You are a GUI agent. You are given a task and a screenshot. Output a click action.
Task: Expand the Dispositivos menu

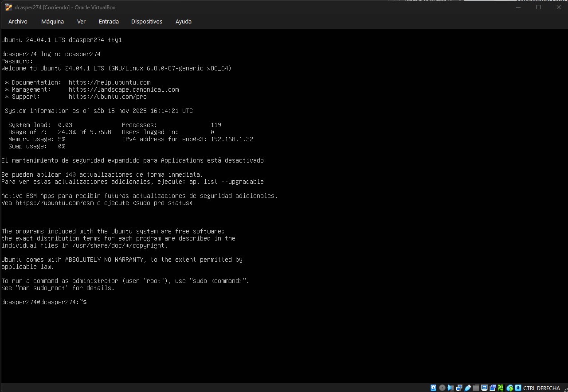pos(147,21)
